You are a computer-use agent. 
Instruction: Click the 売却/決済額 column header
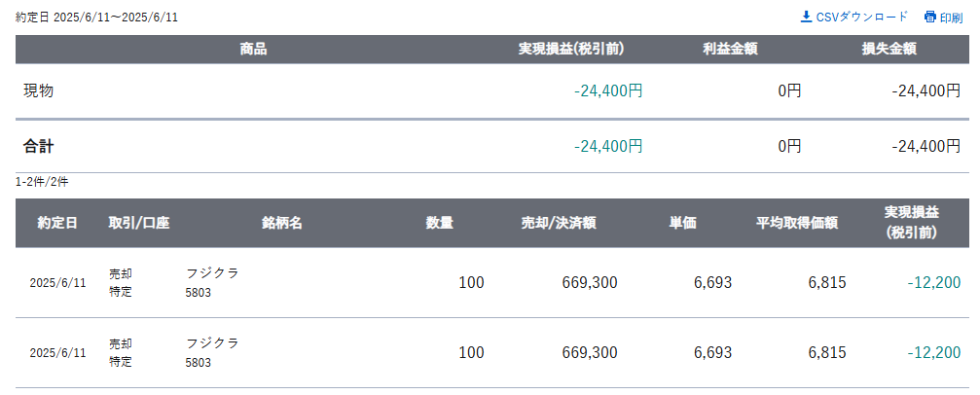559,223
